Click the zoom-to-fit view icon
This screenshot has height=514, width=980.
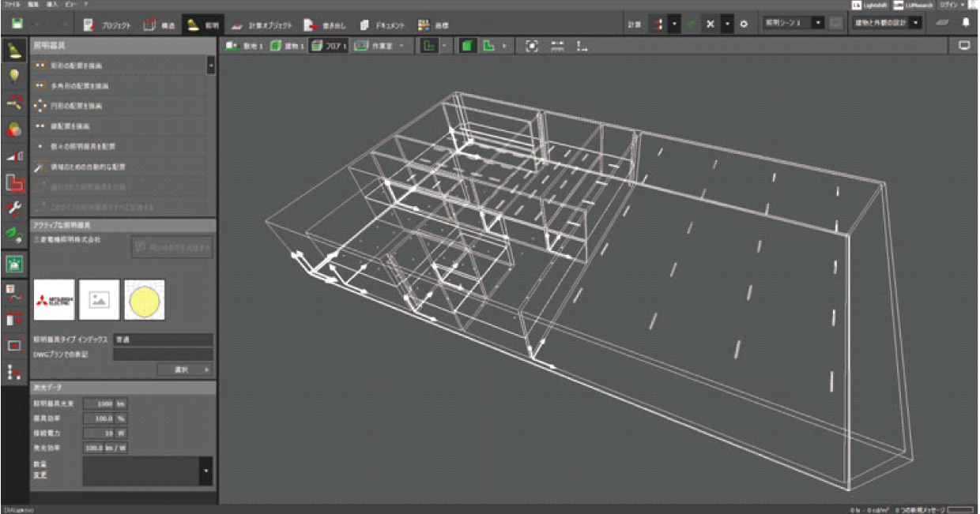532,46
